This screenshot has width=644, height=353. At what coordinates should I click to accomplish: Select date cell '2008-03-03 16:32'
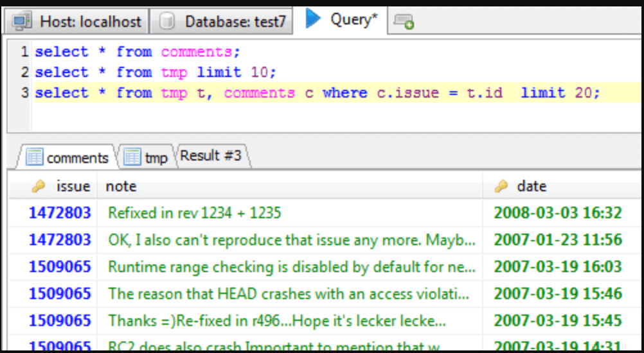(x=558, y=213)
